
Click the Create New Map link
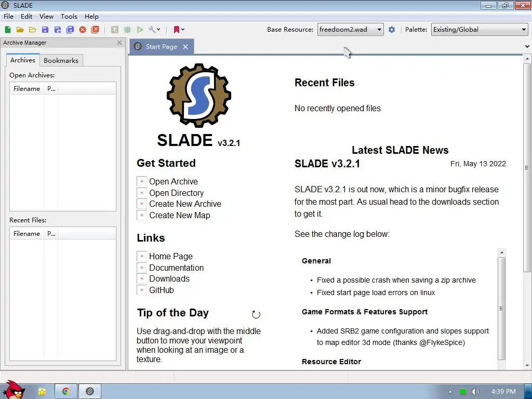tap(180, 216)
